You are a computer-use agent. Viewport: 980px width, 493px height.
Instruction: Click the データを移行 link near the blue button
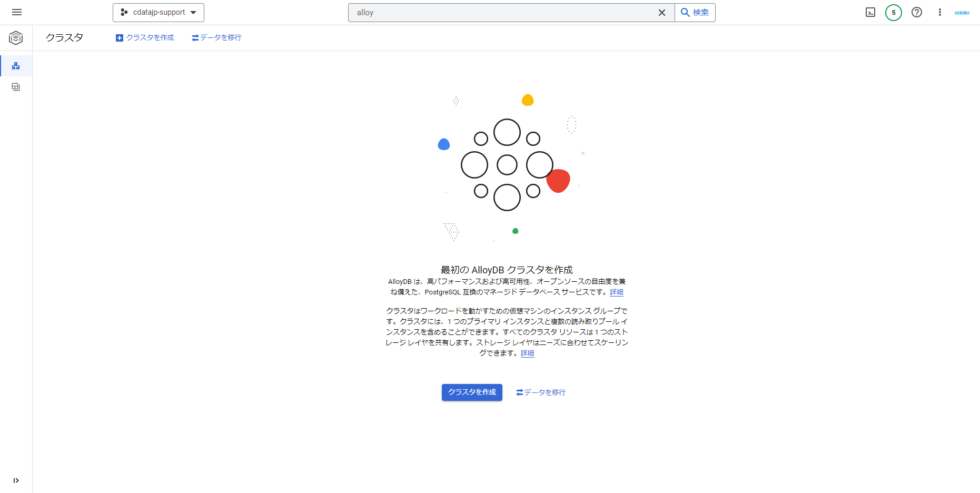(x=541, y=392)
